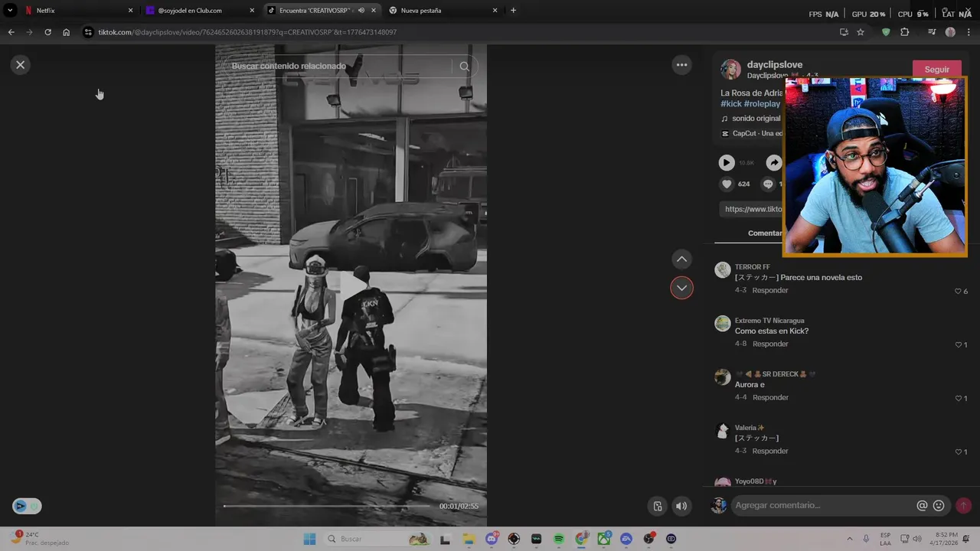
Task: Click the floating pill widget at bottom left
Action: coord(27,506)
